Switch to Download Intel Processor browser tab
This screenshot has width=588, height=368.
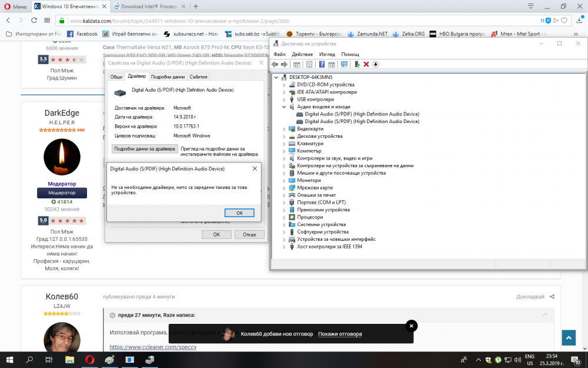click(x=149, y=6)
